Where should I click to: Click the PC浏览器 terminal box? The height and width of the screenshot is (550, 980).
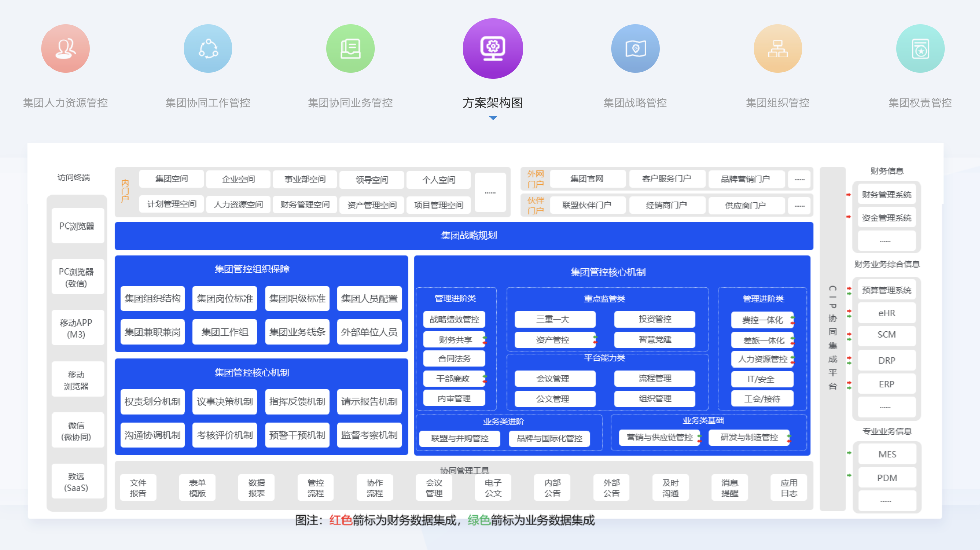77,226
